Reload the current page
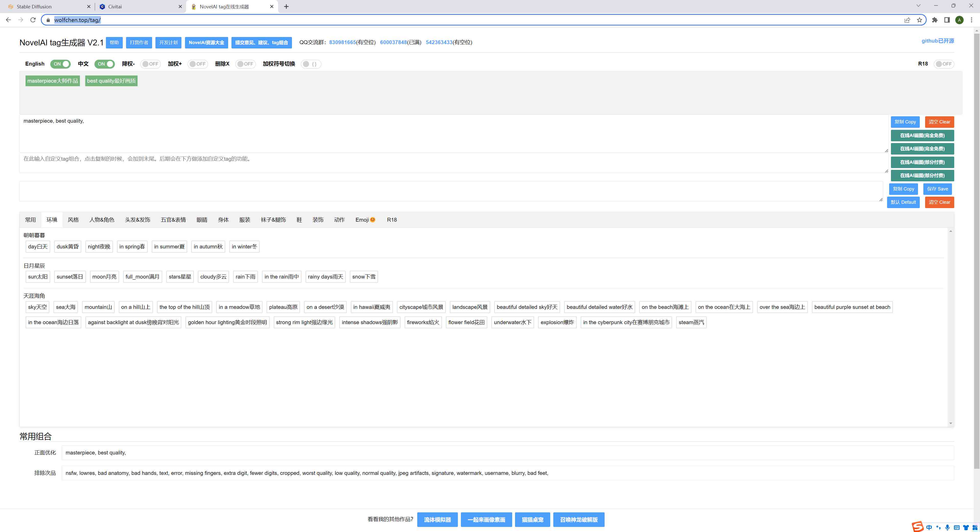Viewport: 980px width, 532px height. pyautogui.click(x=33, y=20)
